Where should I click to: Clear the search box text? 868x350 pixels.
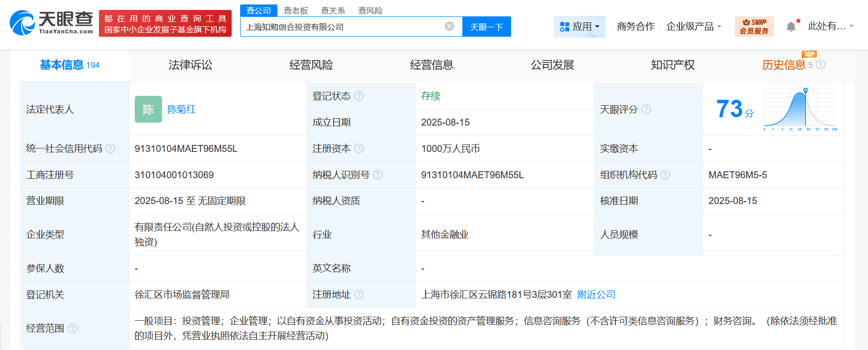click(449, 26)
